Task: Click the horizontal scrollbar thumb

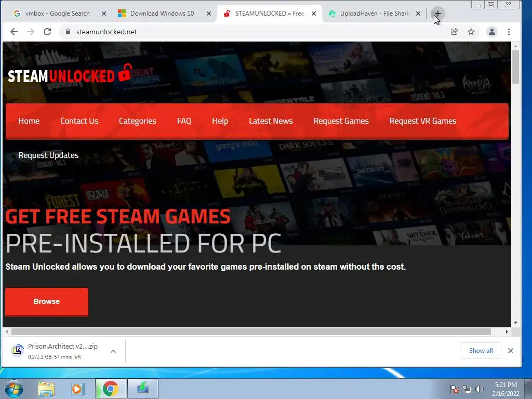Action: [251, 331]
